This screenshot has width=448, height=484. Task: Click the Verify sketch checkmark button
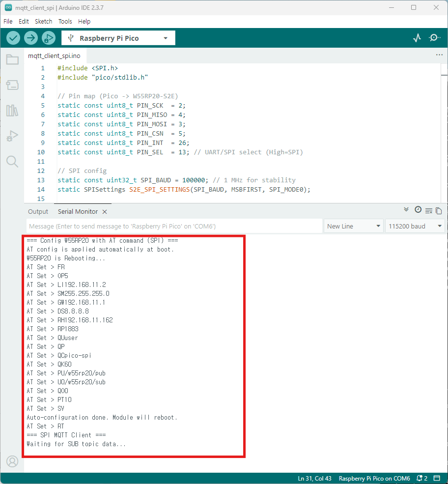tap(13, 38)
